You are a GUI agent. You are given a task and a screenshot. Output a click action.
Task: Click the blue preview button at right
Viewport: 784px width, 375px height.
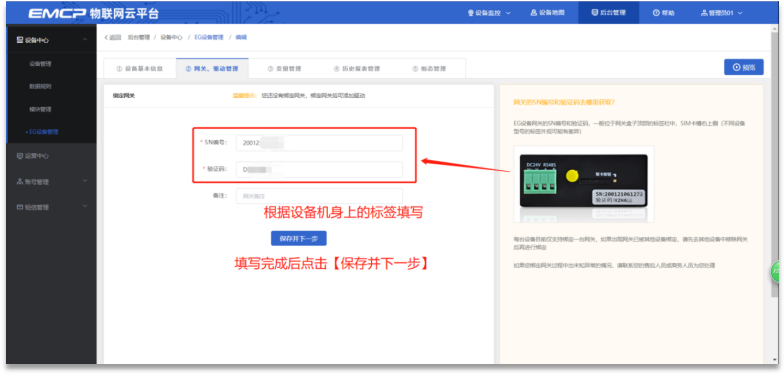click(x=744, y=67)
